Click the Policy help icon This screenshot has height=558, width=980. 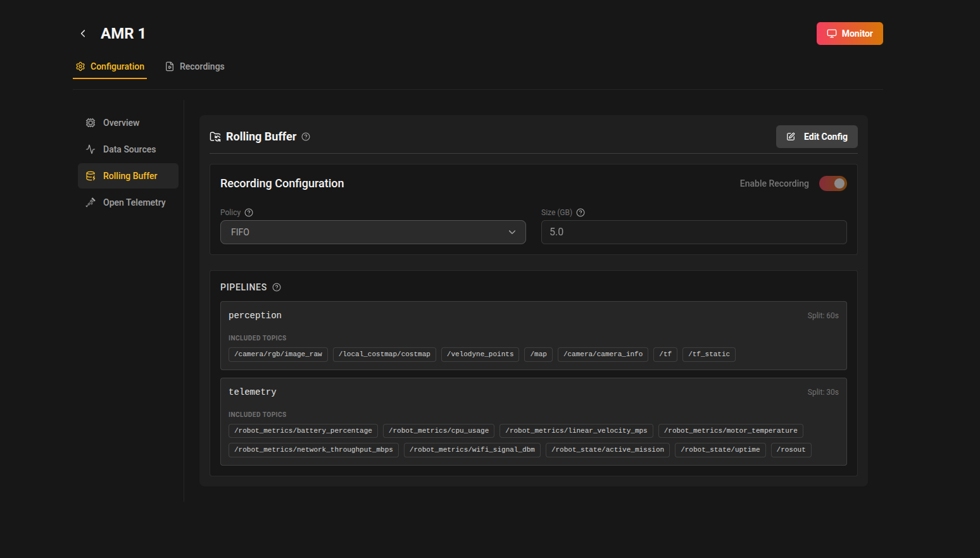pyautogui.click(x=249, y=213)
